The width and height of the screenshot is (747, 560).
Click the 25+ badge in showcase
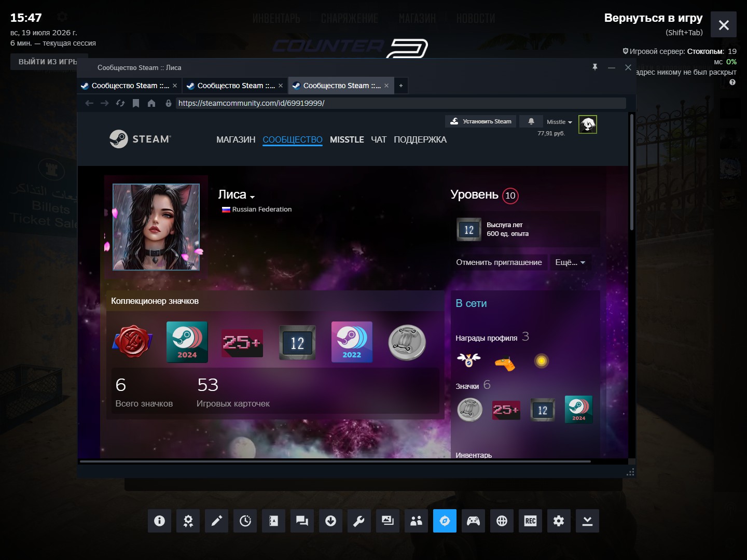click(242, 343)
